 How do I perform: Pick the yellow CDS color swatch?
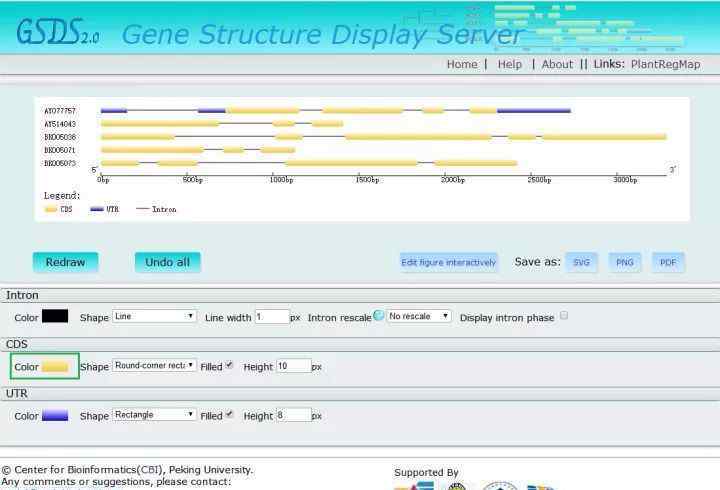56,367
